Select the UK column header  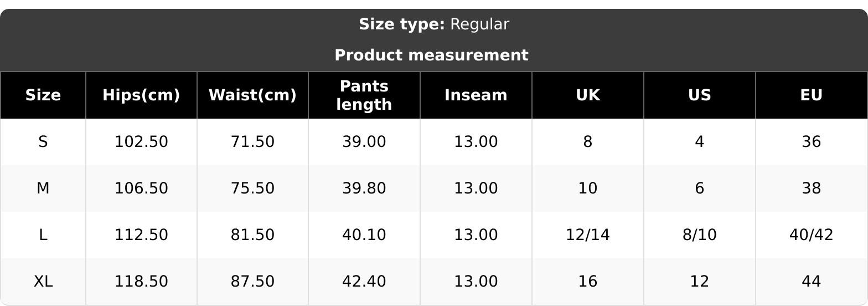(588, 95)
